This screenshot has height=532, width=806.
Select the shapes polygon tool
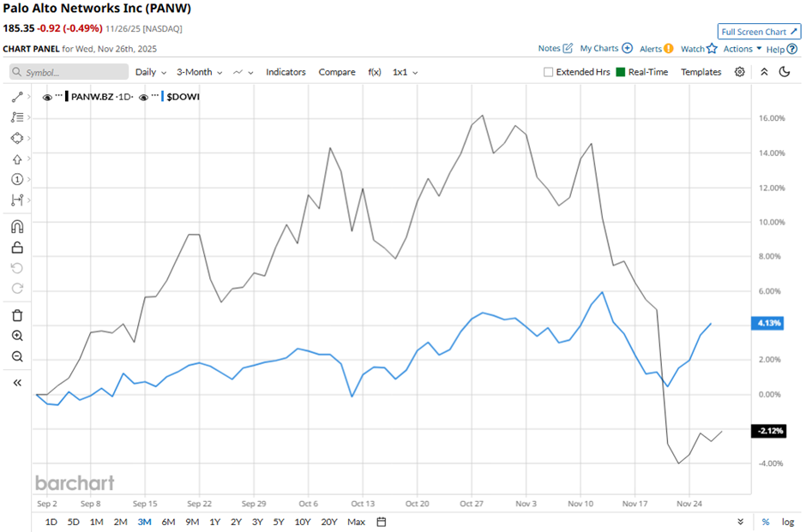(x=17, y=138)
